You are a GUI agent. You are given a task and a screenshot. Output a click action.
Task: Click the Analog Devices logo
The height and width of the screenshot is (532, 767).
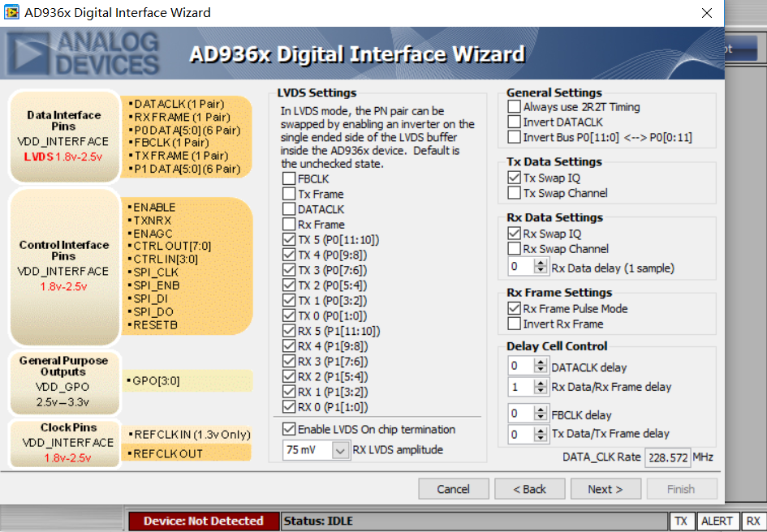click(84, 54)
